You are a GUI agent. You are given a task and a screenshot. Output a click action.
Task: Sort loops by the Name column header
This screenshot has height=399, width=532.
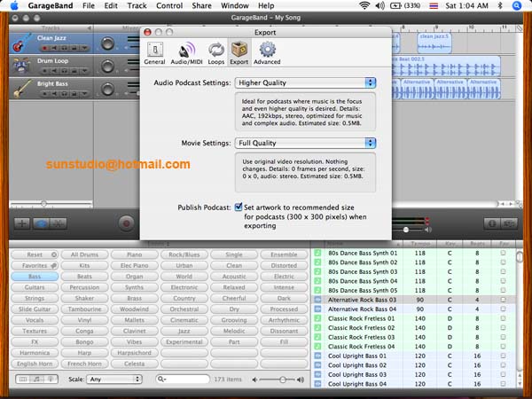[x=363, y=244]
